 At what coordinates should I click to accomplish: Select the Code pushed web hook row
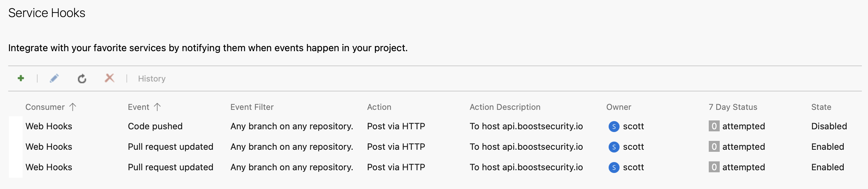(435, 126)
